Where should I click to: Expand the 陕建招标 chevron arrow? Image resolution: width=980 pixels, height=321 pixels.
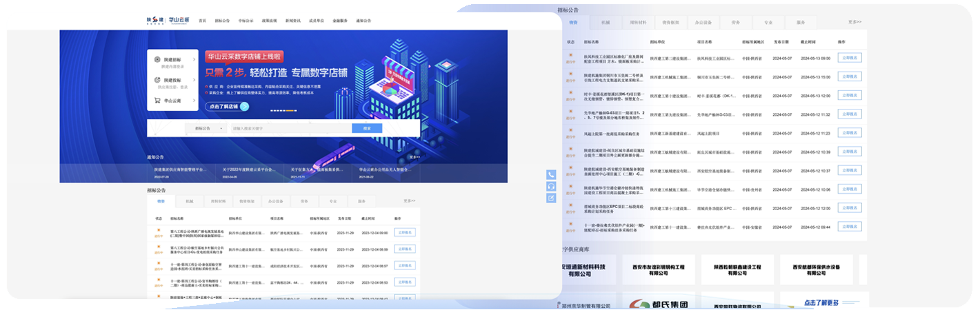[x=194, y=60]
